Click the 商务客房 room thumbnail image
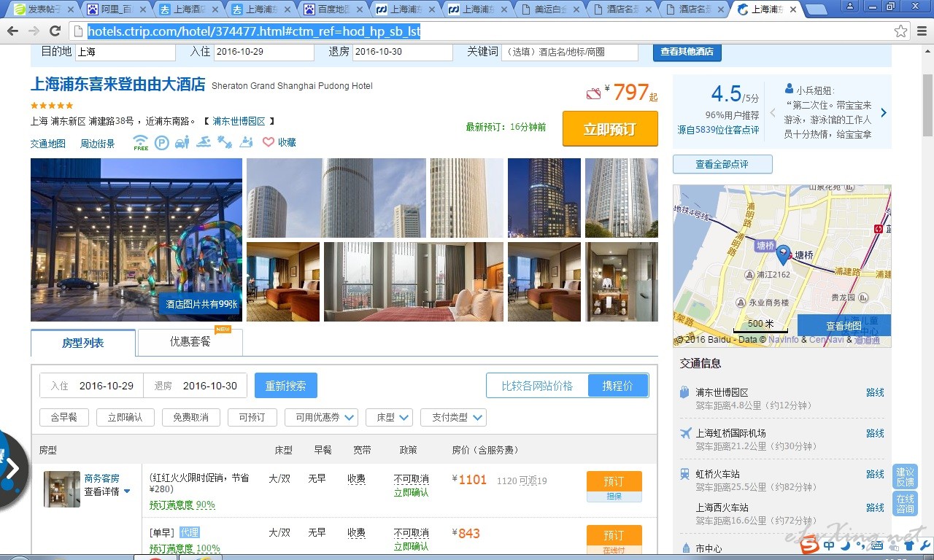This screenshot has width=934, height=560. 62,489
